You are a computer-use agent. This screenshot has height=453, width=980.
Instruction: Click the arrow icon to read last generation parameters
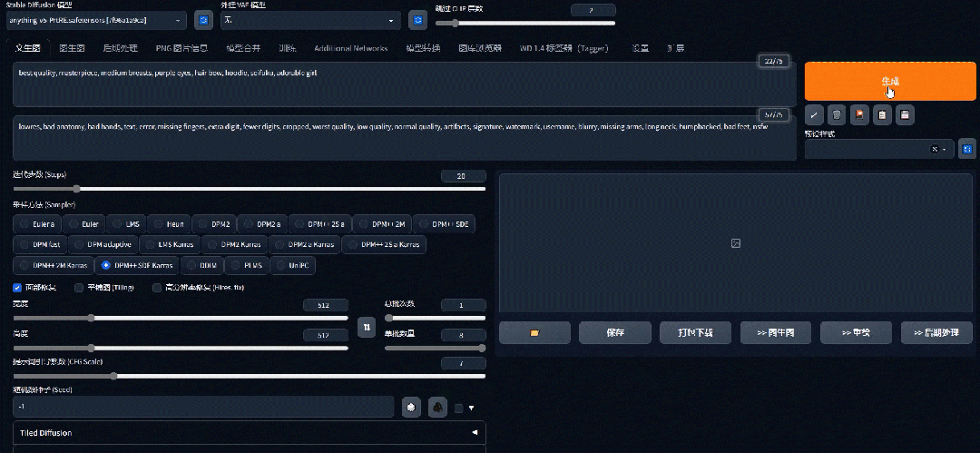click(814, 114)
